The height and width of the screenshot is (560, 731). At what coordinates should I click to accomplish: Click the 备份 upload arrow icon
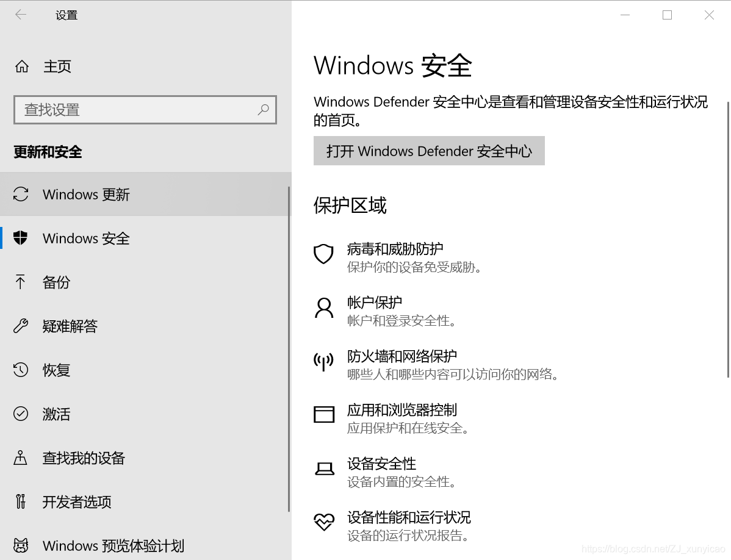point(20,282)
